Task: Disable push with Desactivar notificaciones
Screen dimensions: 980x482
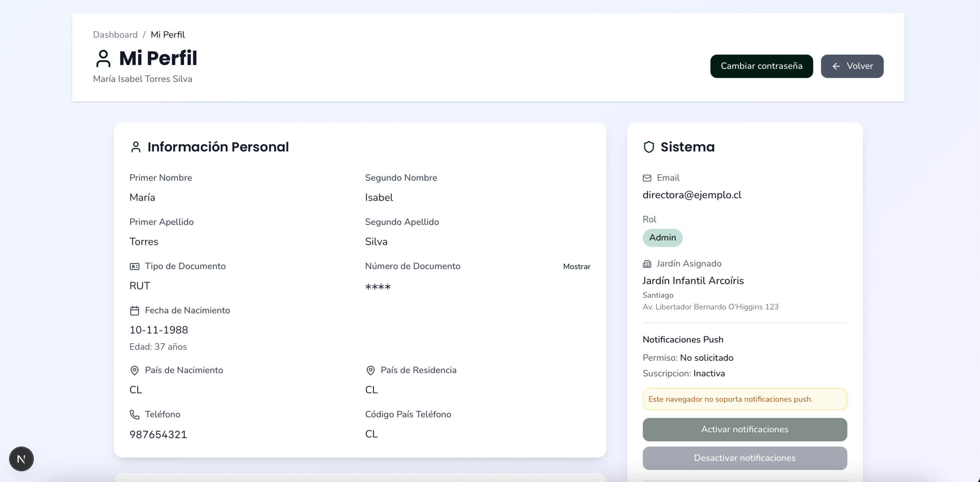Action: [745, 458]
